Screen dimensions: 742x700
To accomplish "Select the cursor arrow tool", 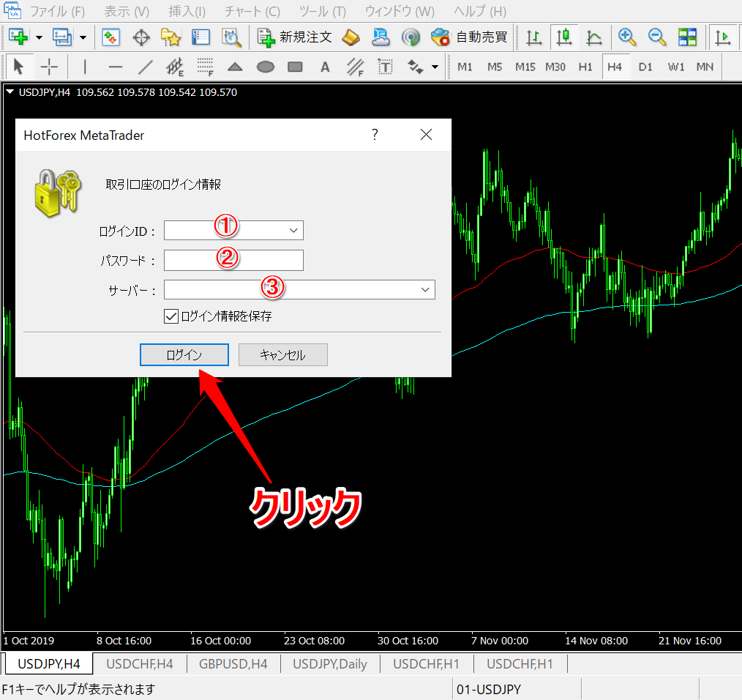I will tap(18, 67).
